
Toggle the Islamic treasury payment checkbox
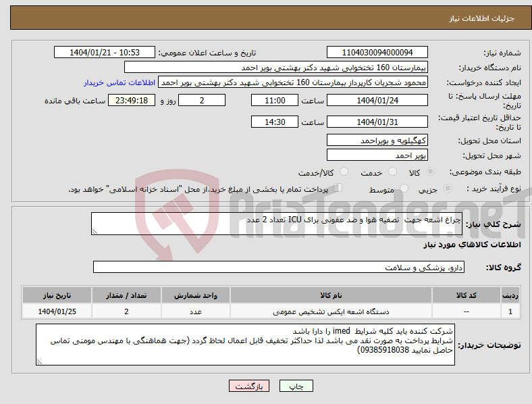click(x=338, y=187)
